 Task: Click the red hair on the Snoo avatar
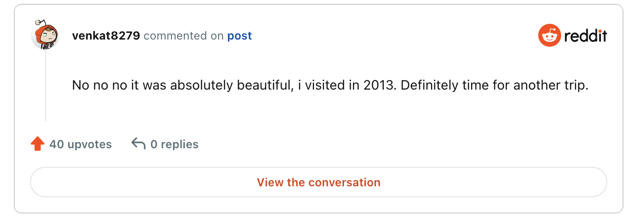tap(48, 30)
